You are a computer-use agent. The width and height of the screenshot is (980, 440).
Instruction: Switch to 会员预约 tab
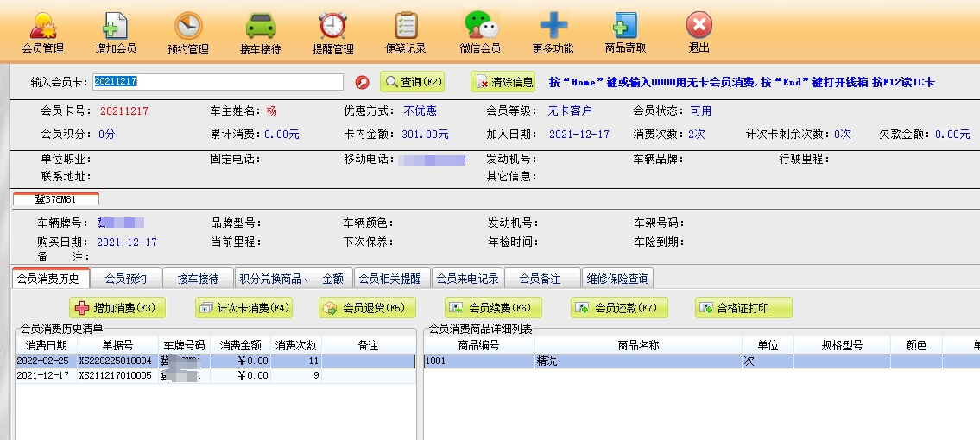click(x=126, y=279)
